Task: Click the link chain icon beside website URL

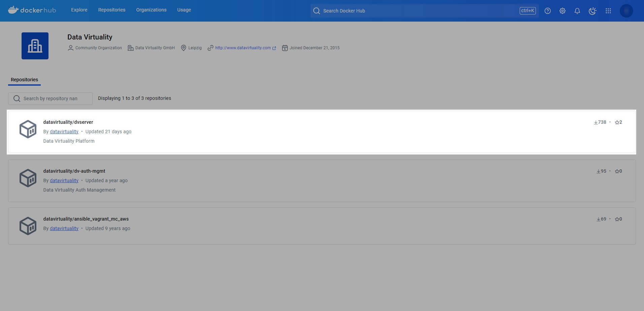Action: [x=211, y=48]
